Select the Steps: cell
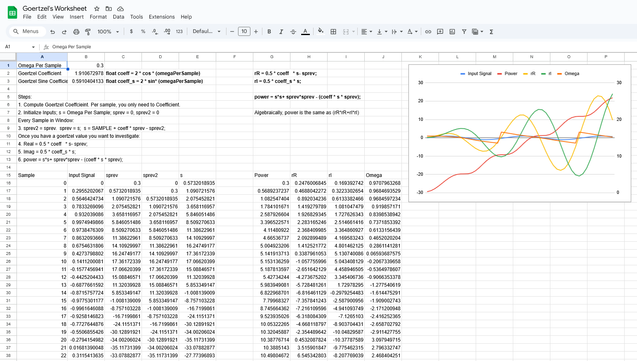637x361 pixels. 42,97
